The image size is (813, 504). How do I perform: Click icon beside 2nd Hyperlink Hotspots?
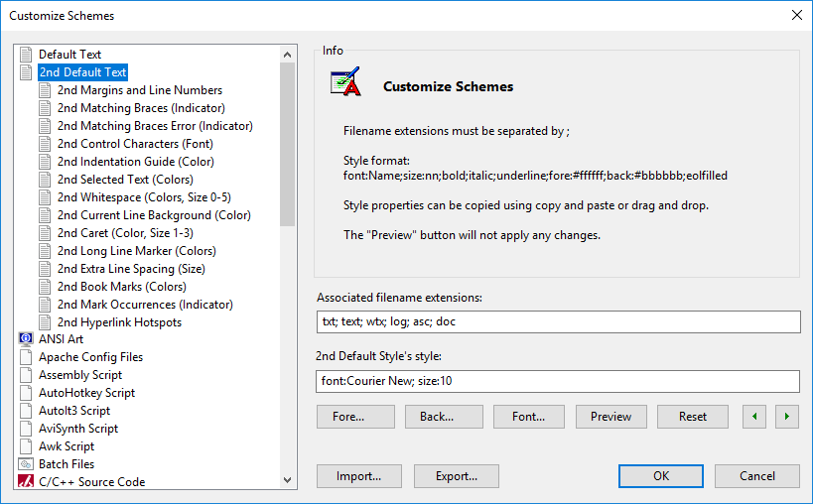(x=45, y=322)
